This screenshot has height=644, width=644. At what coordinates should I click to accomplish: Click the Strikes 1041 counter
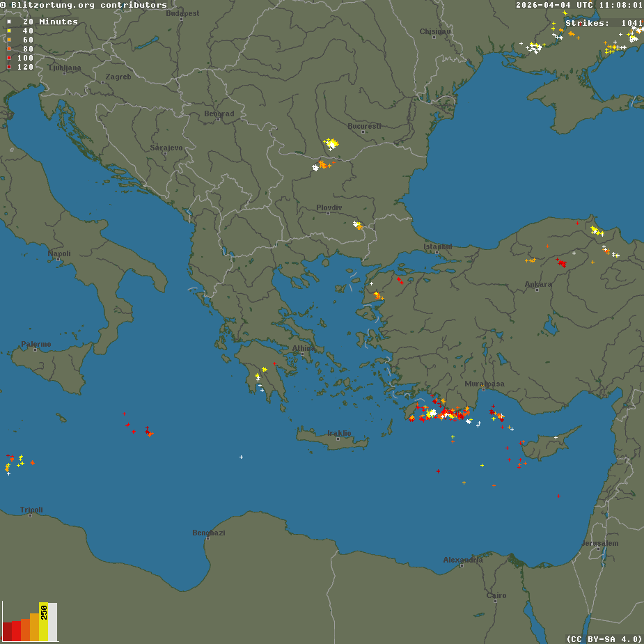604,23
